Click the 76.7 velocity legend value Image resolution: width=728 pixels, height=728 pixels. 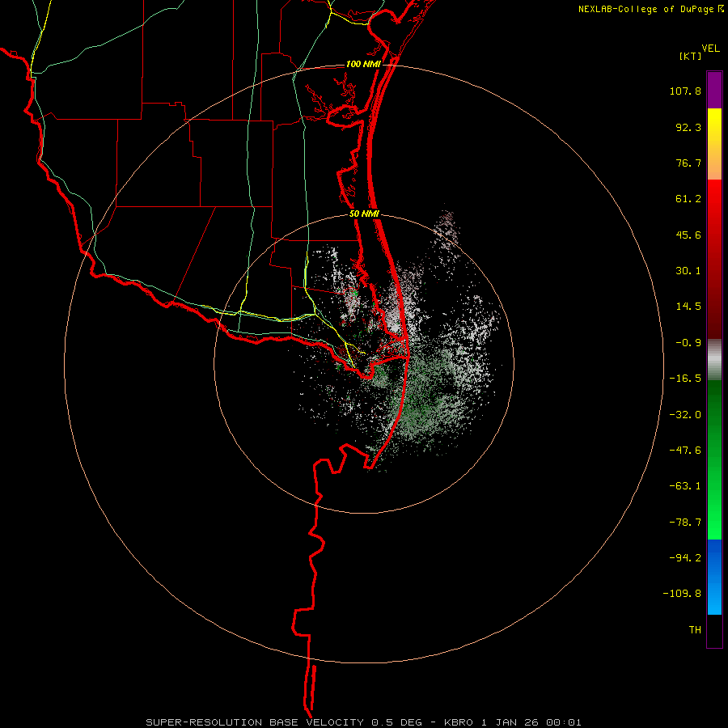tap(688, 163)
